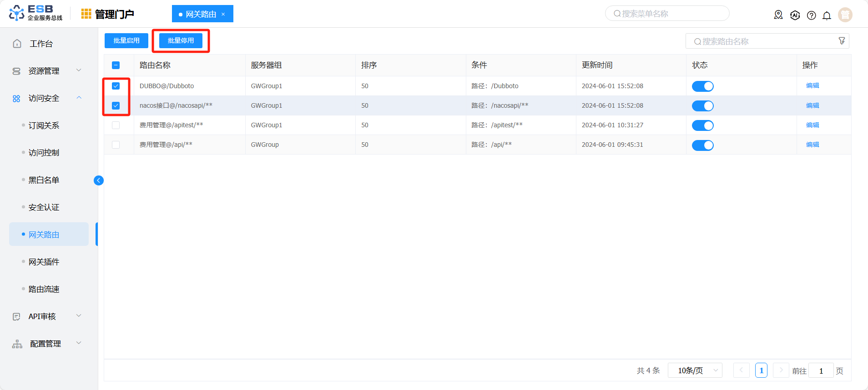Uncheck the DUBBO@/Dubboto route checkbox

pyautogui.click(x=116, y=86)
